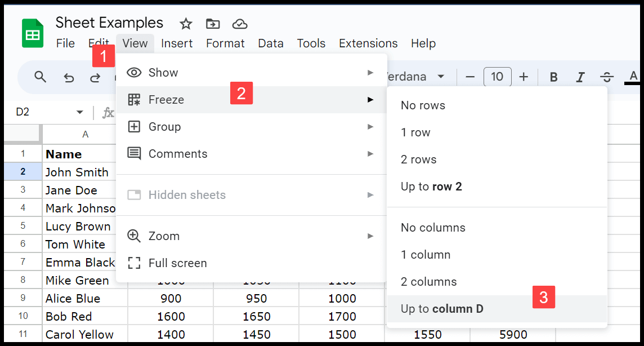Select 1 row freeze option
The image size is (644, 346).
click(x=497, y=133)
